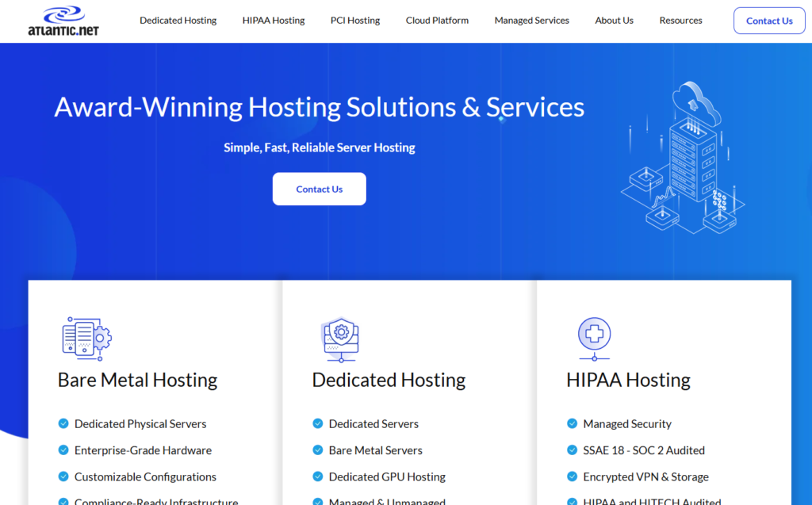The image size is (812, 505).
Task: Click the checkmark next to Encrypted VPN & Storage
Action: (x=572, y=476)
